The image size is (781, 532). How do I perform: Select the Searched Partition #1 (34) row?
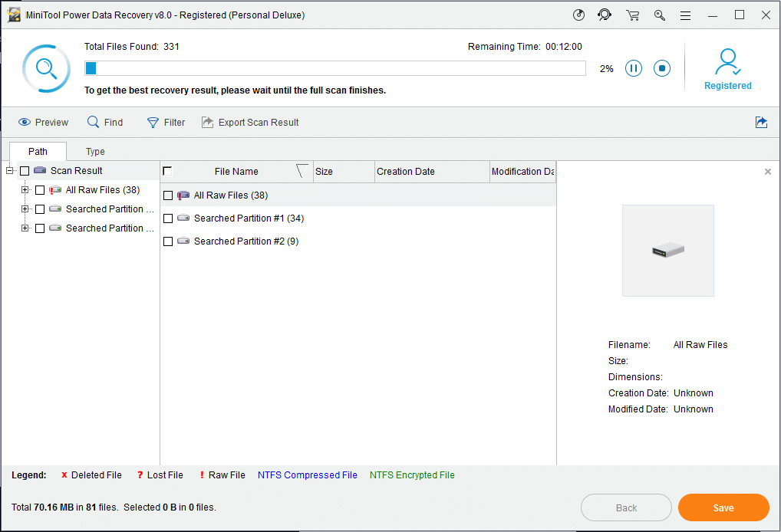[x=358, y=218]
